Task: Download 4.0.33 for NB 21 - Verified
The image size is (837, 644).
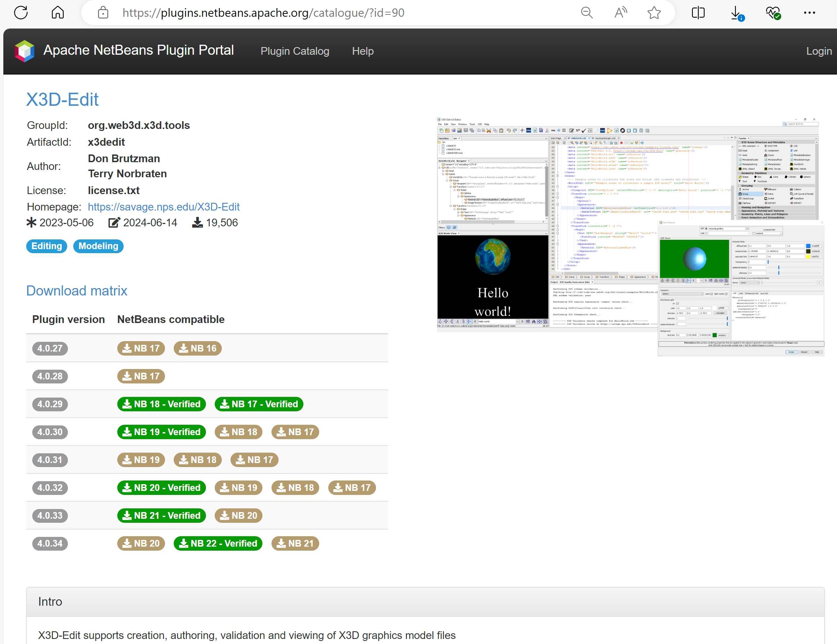Action: [x=161, y=516]
